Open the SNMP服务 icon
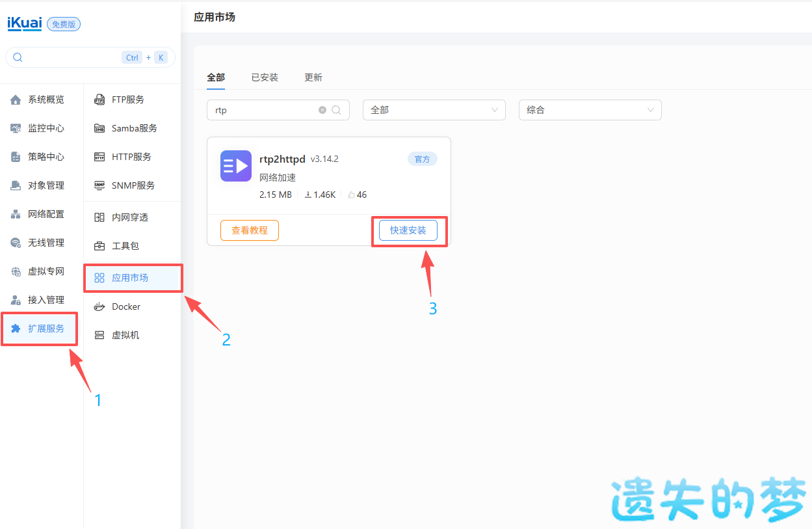This screenshot has width=812, height=529. pos(99,185)
